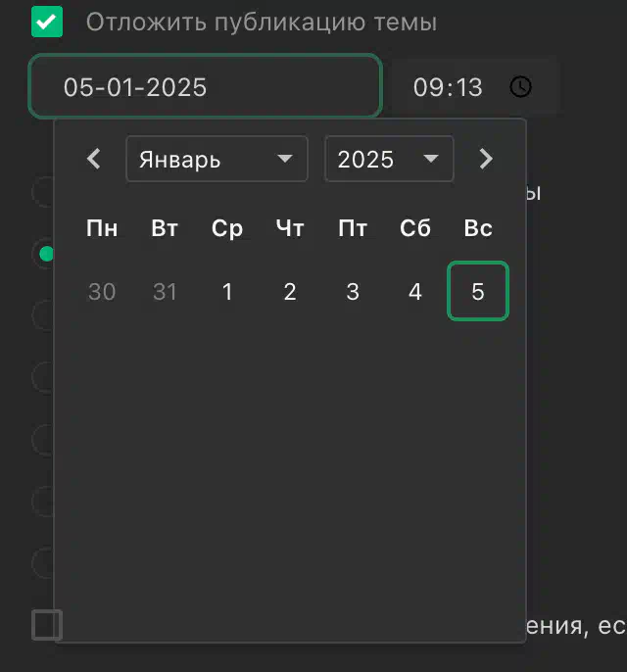Go to next month with right arrow
627x672 pixels.
486,159
